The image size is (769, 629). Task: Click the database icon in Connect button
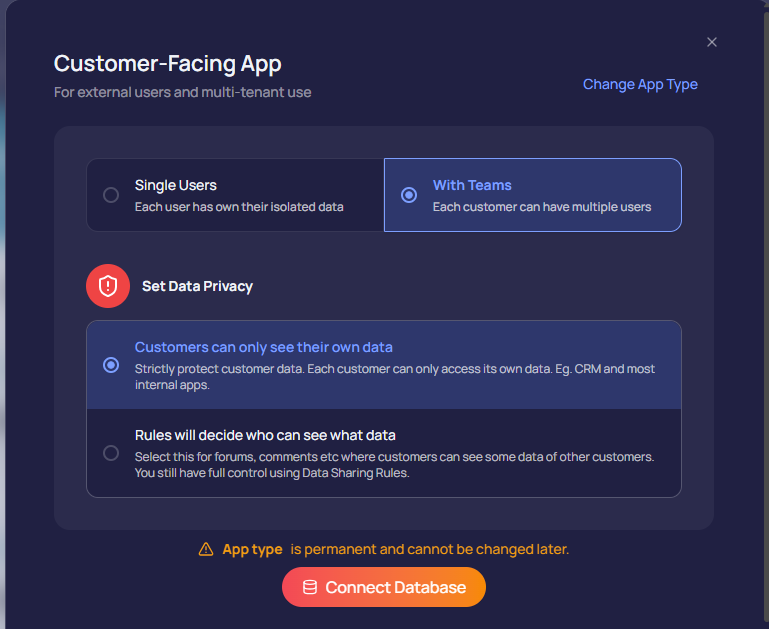310,587
